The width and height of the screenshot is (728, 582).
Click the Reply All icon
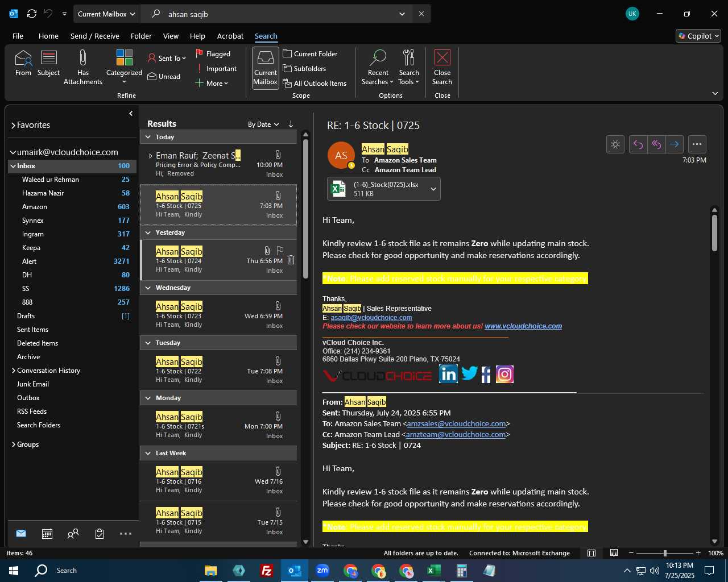coord(656,144)
